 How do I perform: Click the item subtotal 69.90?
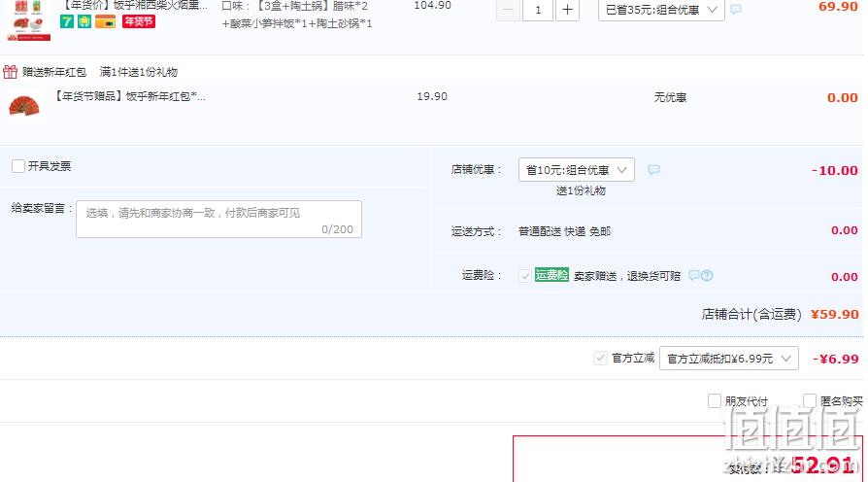pos(838,7)
